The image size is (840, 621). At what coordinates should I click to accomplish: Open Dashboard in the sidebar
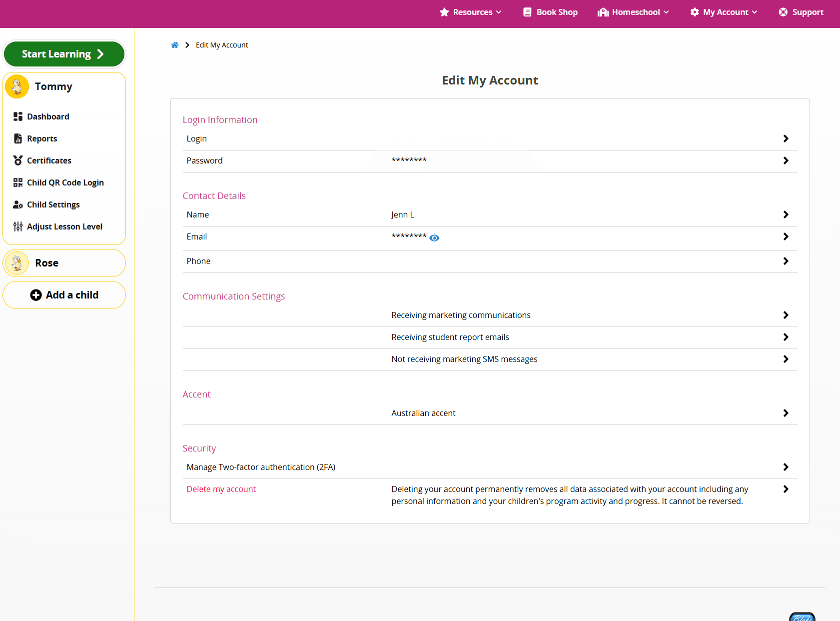pos(48,116)
